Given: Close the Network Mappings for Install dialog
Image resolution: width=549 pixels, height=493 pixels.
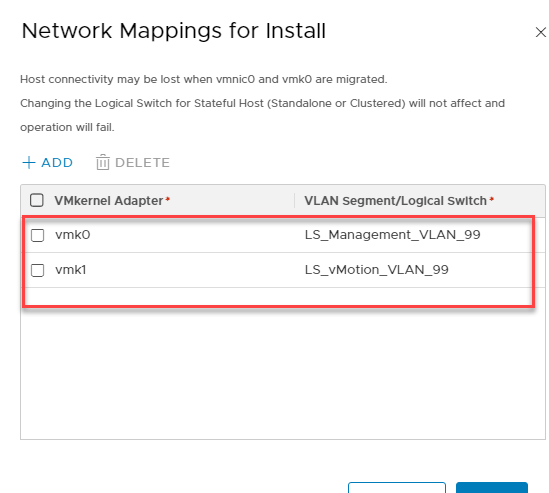Looking at the screenshot, I should [541, 32].
